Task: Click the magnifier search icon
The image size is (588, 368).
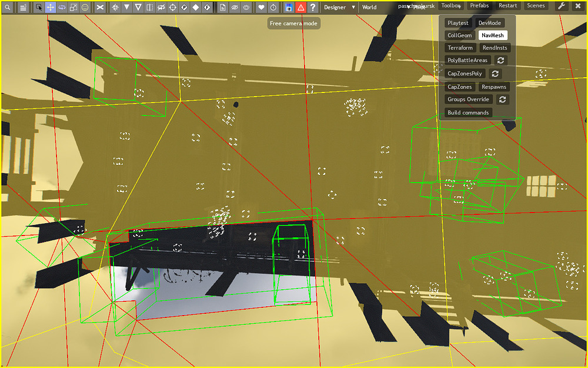Action: [x=8, y=7]
